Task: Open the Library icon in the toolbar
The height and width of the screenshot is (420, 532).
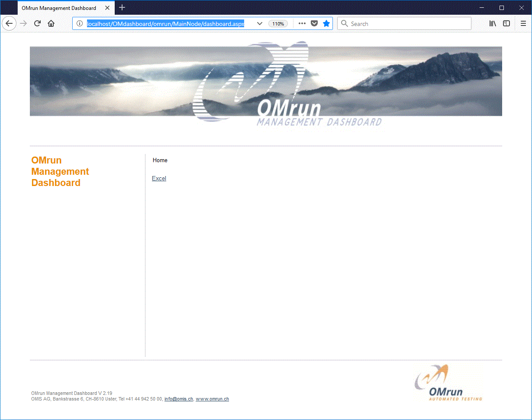Action: tap(492, 23)
